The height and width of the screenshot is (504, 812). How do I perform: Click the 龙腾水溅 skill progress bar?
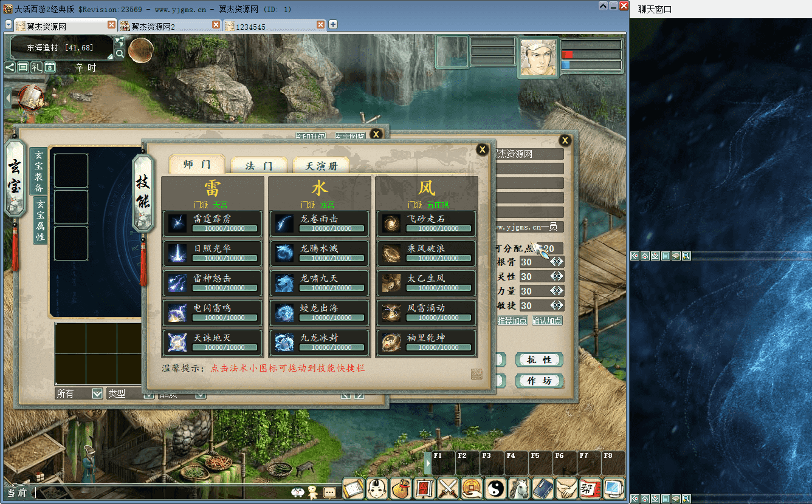click(332, 258)
